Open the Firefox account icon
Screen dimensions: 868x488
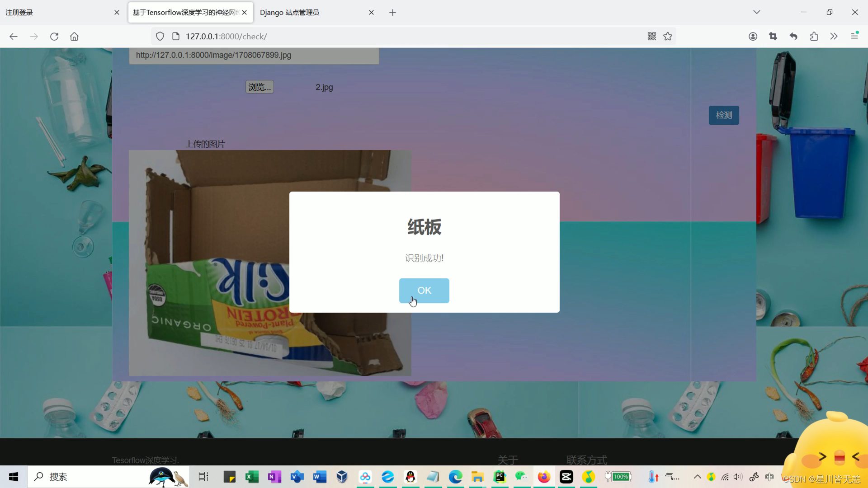(753, 37)
